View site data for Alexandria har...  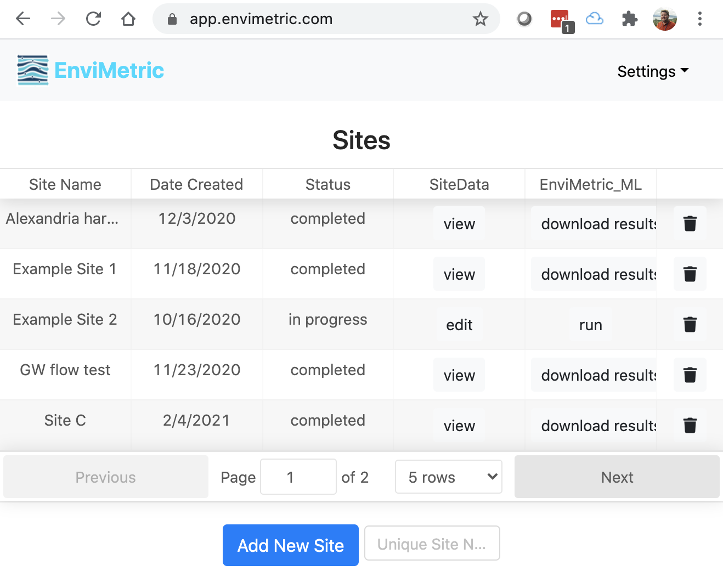(x=459, y=223)
